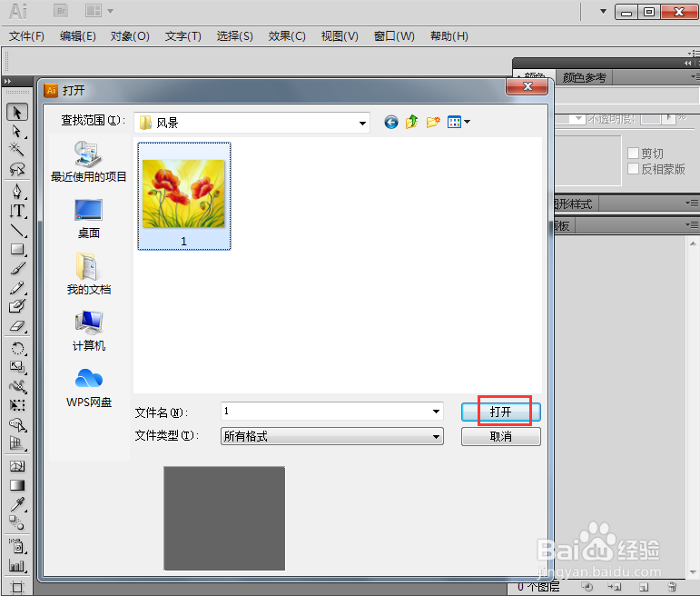Select the Pen tool
This screenshot has width=700, height=596.
click(x=17, y=191)
